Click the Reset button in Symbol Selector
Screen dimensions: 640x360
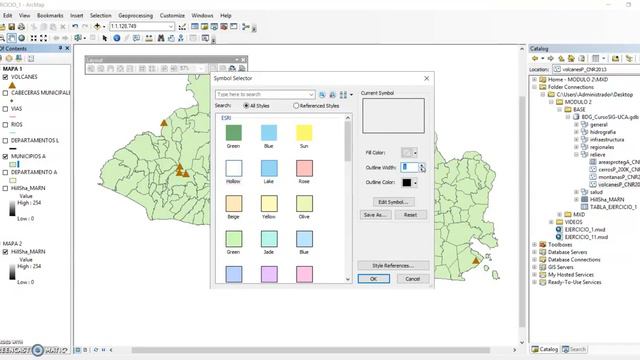coord(411,215)
